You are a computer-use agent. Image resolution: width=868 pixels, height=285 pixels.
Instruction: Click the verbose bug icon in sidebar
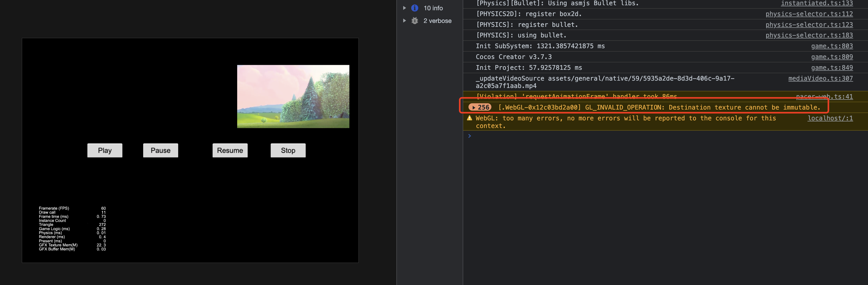[415, 21]
